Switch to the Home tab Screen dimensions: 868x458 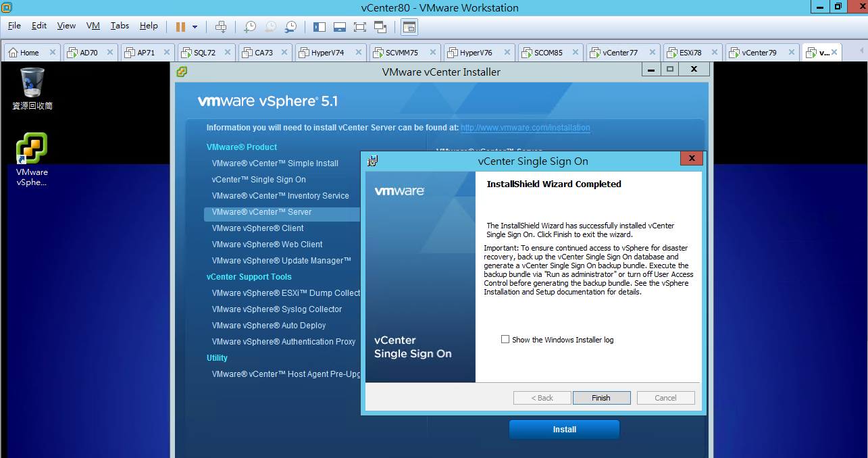tap(32, 53)
